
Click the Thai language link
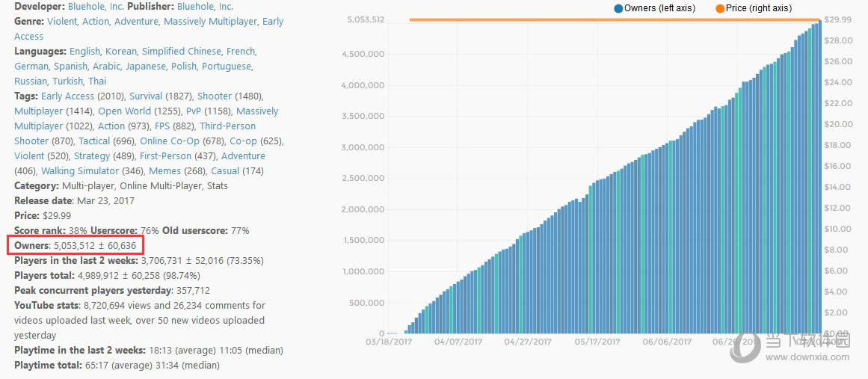(x=97, y=81)
